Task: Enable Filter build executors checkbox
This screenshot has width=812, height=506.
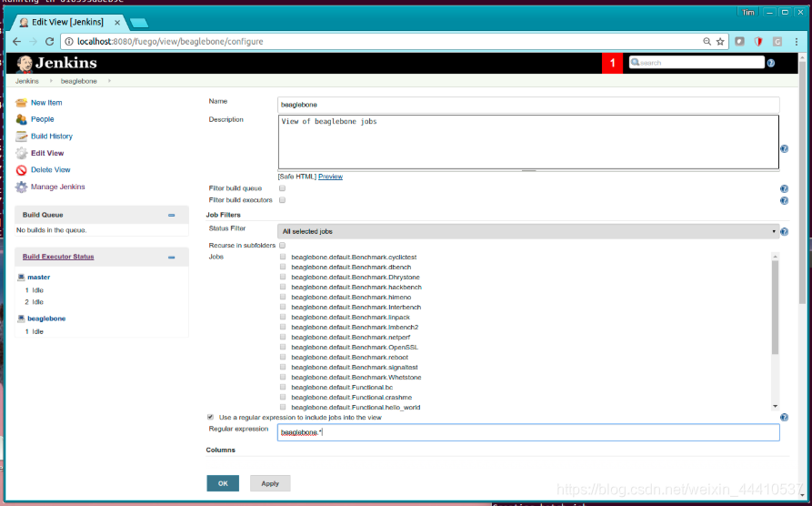Action: pos(282,199)
